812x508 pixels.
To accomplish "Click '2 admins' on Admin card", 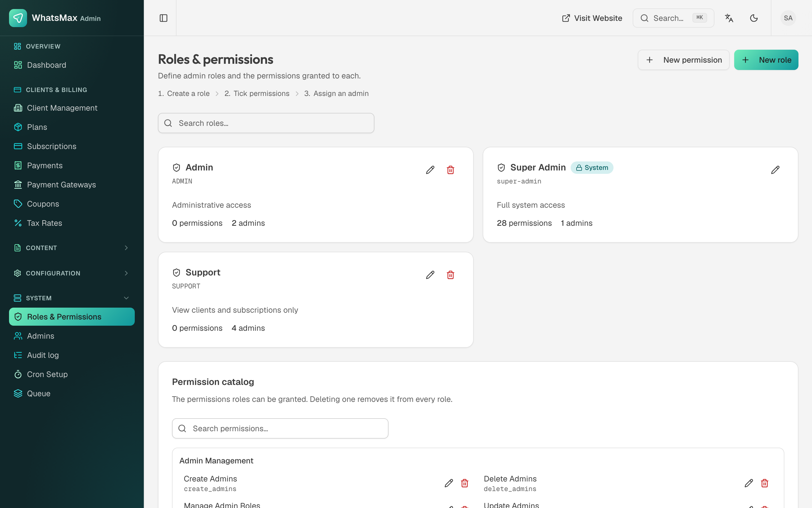I will [248, 223].
